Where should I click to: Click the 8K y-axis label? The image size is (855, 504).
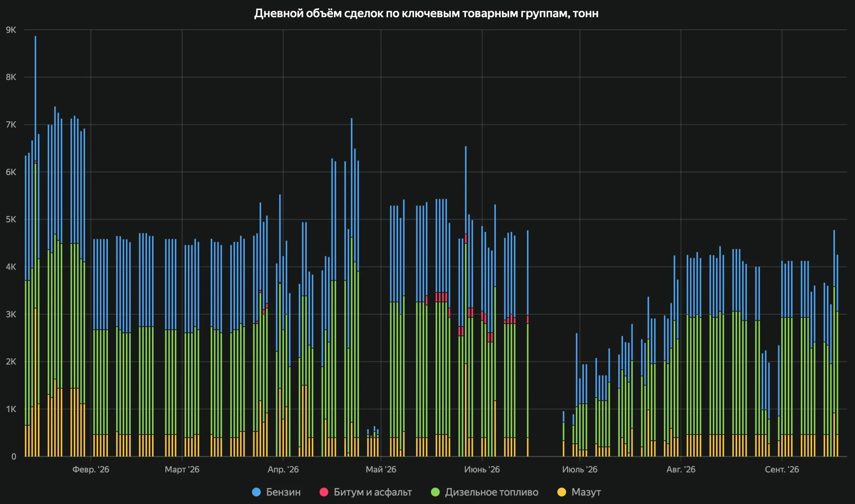point(11,77)
